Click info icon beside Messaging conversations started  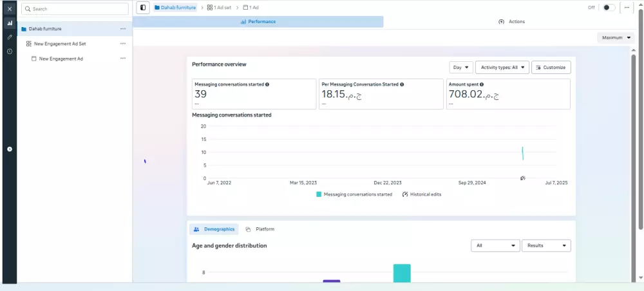click(267, 84)
